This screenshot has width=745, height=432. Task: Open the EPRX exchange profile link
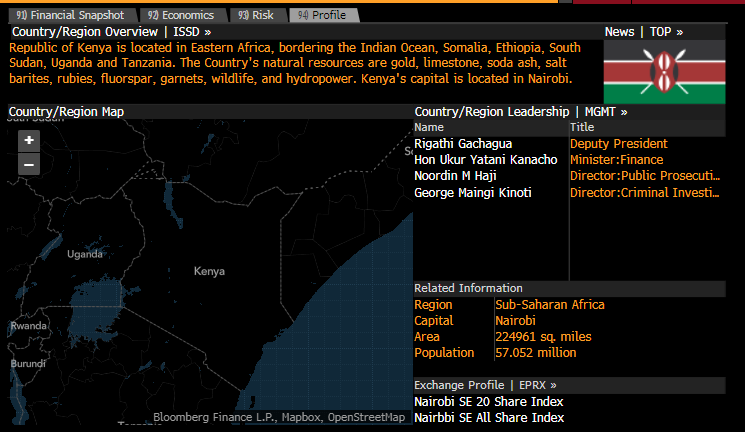pos(537,385)
